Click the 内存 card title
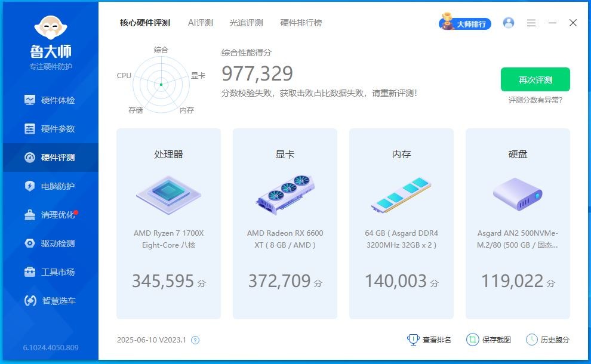The image size is (591, 364). point(401,154)
